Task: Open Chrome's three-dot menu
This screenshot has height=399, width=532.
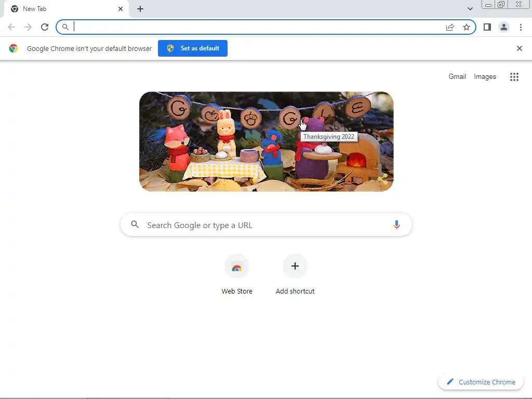Action: coord(521,27)
